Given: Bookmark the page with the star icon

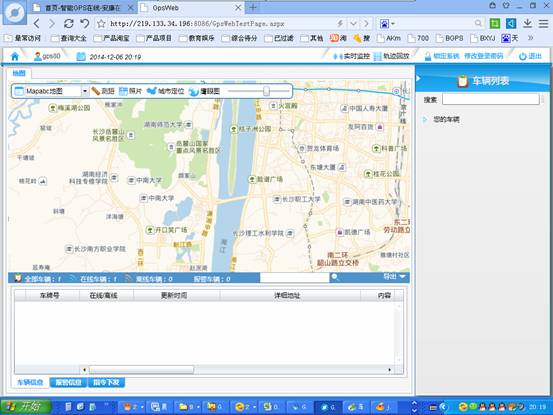Looking at the screenshot, I should (101, 24).
